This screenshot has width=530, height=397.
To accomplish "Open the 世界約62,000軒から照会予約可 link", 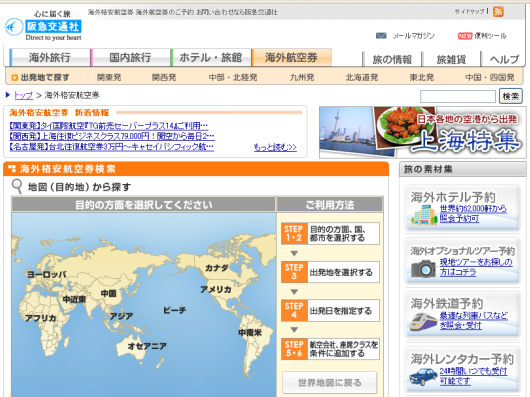I will [473, 214].
